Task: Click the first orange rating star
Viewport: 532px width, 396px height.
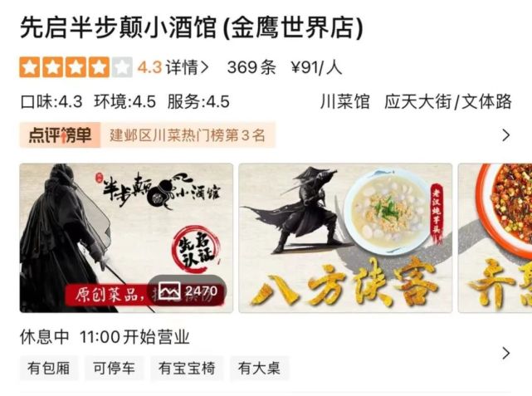Action: (x=30, y=67)
